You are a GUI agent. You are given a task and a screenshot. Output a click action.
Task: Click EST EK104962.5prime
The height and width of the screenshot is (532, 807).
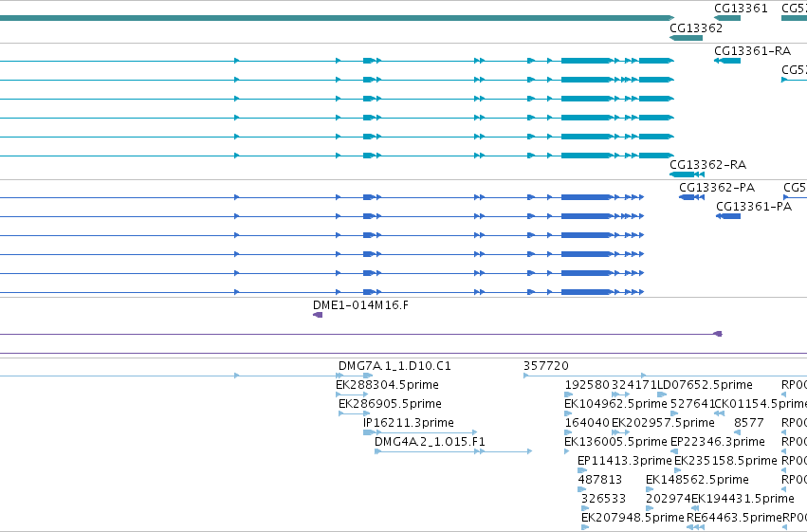pyautogui.click(x=615, y=403)
